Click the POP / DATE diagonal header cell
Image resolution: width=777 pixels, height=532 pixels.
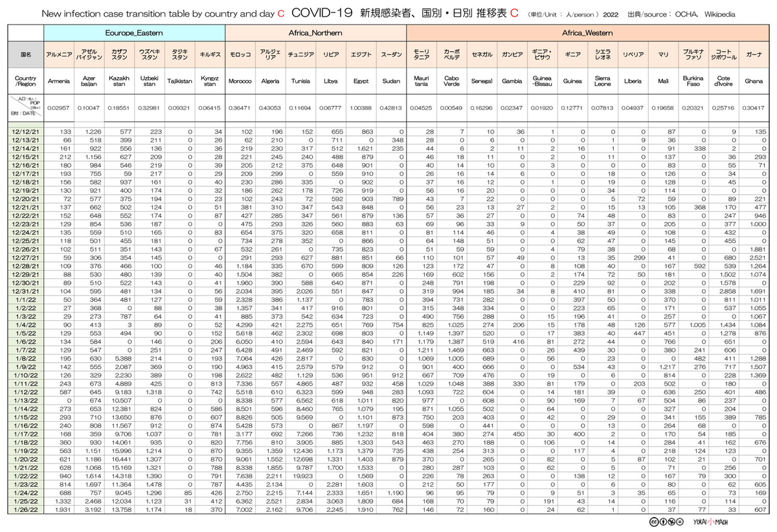pyautogui.click(x=27, y=107)
